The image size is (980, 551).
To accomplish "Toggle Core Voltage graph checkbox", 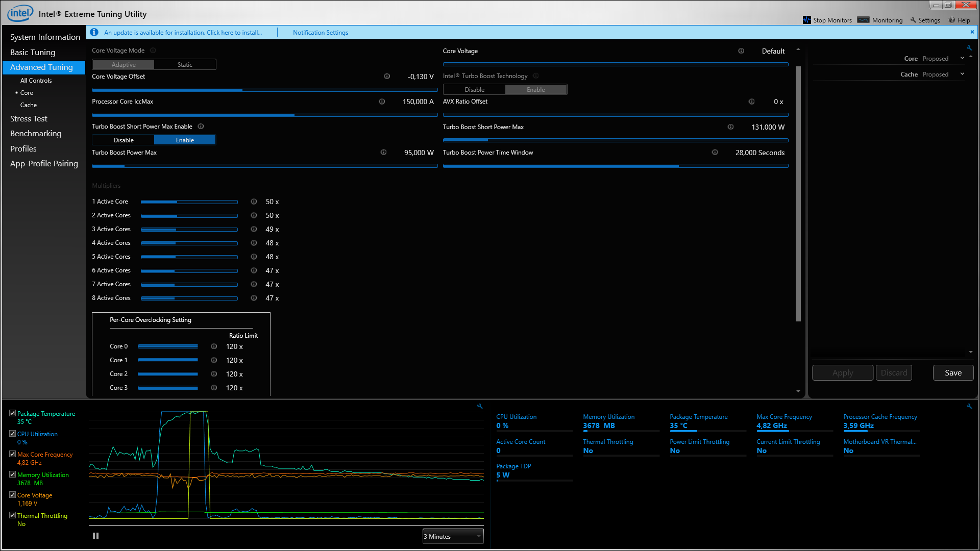I will 12,495.
